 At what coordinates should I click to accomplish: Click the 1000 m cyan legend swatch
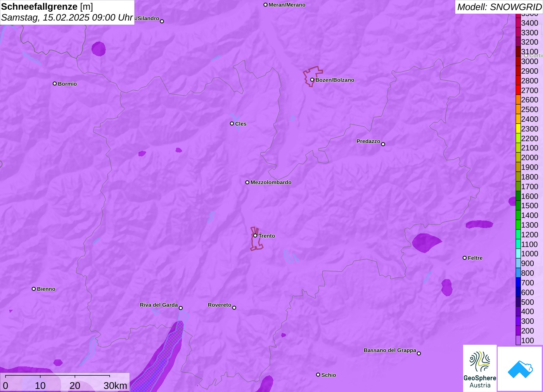518,254
